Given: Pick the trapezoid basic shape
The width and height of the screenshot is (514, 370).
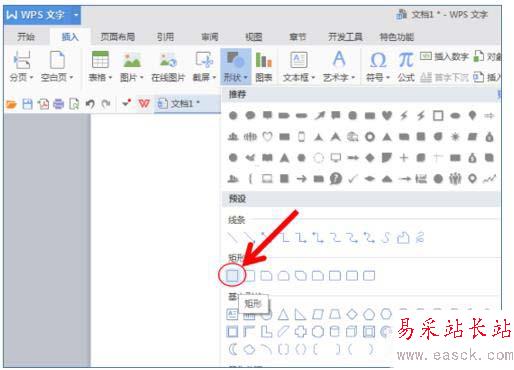Looking at the screenshot, I should pyautogui.click(x=335, y=314).
